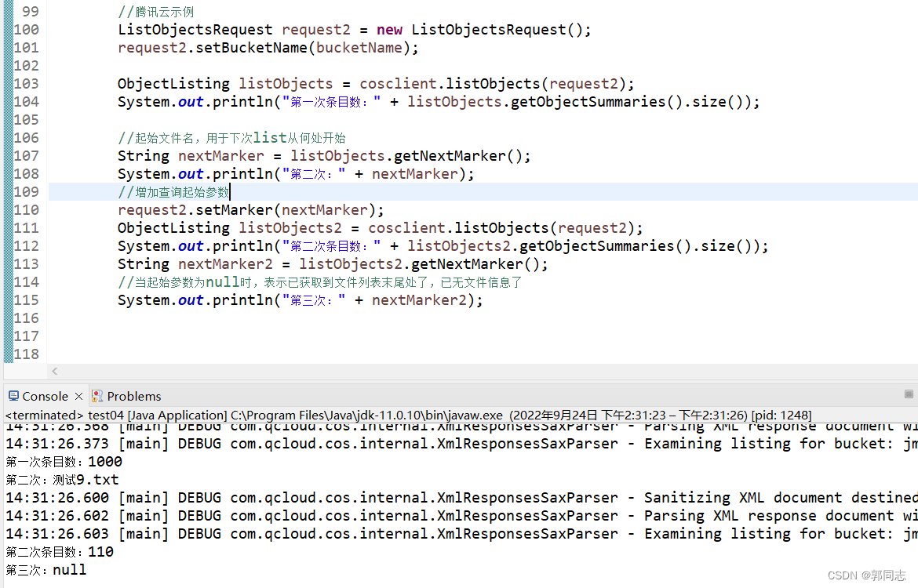Click 'request2.setBucketName(bucketName);' on line 101
The width and height of the screenshot is (918, 588).
268,48
